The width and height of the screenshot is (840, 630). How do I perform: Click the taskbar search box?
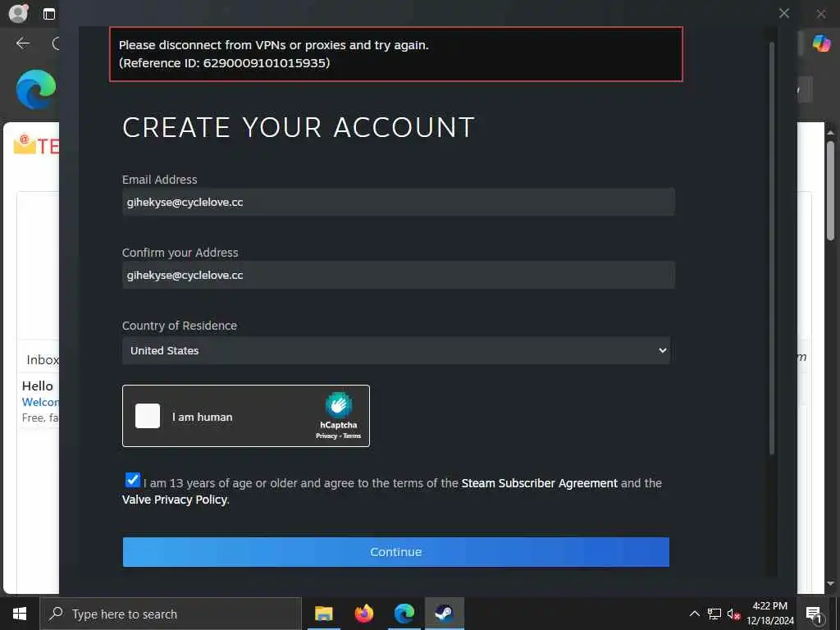(x=171, y=614)
